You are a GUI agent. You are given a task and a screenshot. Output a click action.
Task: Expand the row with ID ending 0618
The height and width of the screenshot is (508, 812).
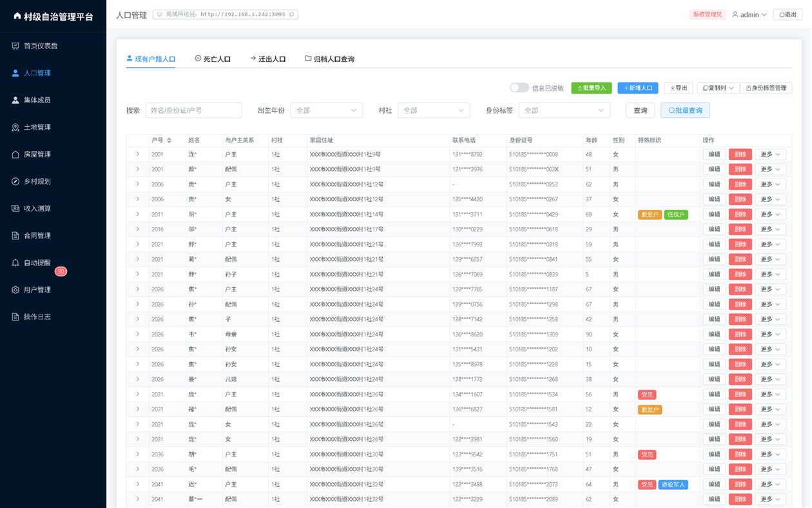tap(137, 229)
